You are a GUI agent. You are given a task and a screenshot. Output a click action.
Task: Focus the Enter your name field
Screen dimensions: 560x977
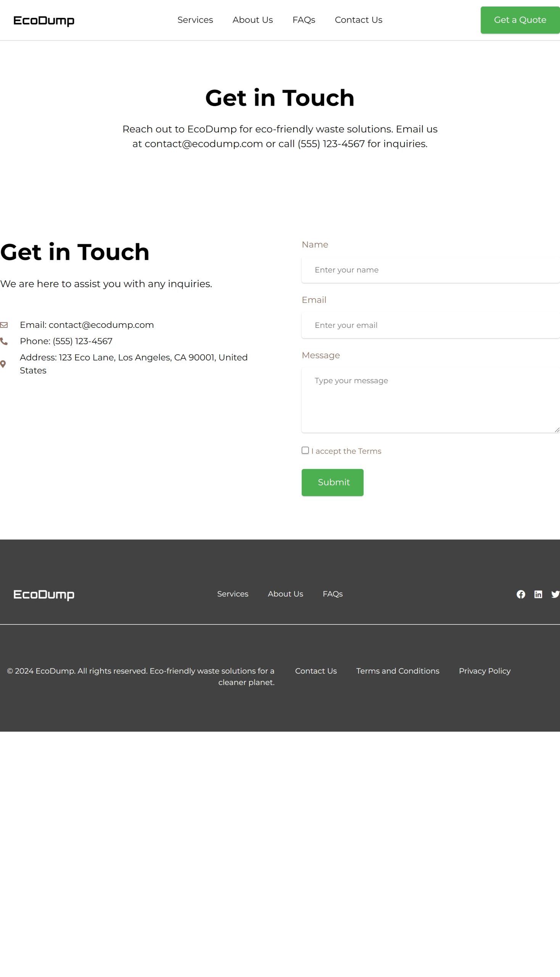pyautogui.click(x=430, y=270)
